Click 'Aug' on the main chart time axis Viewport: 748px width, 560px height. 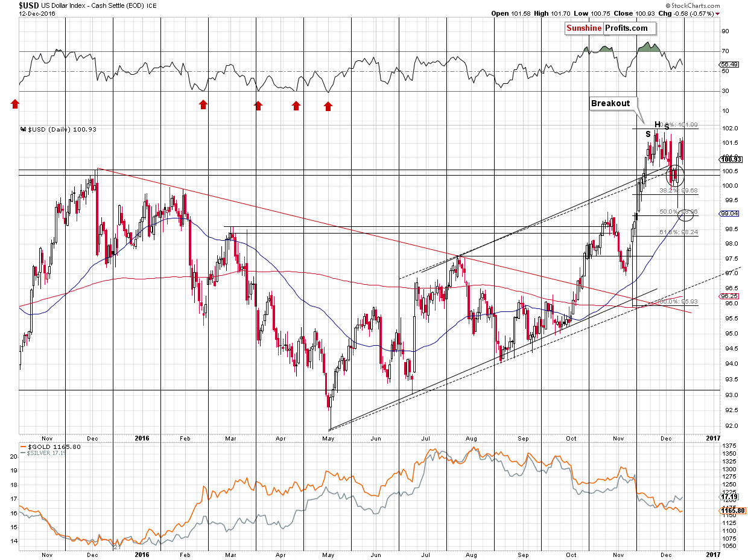click(x=472, y=439)
